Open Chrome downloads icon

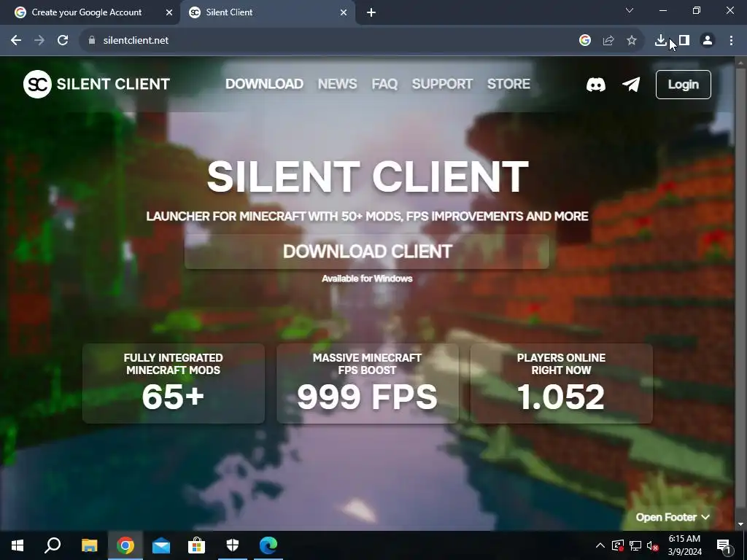[660, 41]
